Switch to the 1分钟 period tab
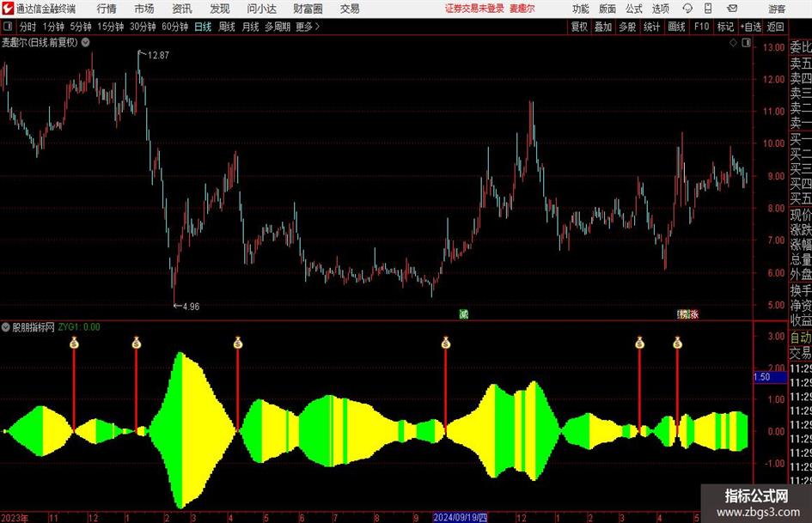Image resolution: width=812 pixels, height=523 pixels. tap(53, 27)
